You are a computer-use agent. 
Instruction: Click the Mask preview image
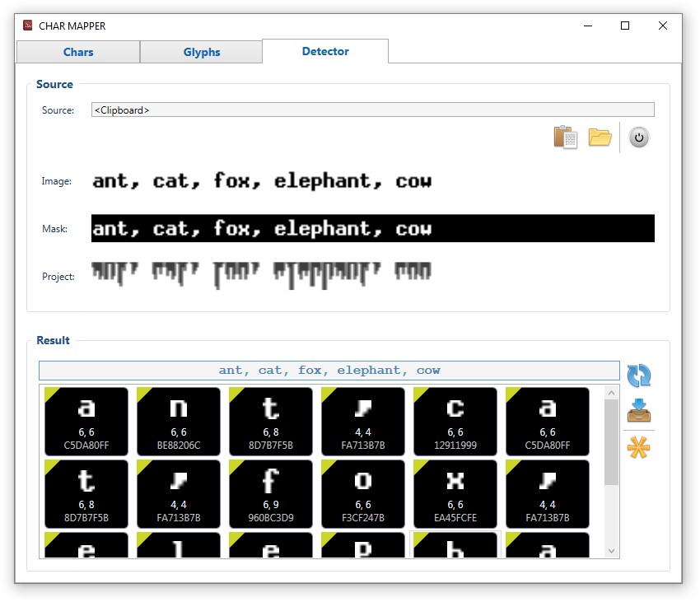[373, 228]
